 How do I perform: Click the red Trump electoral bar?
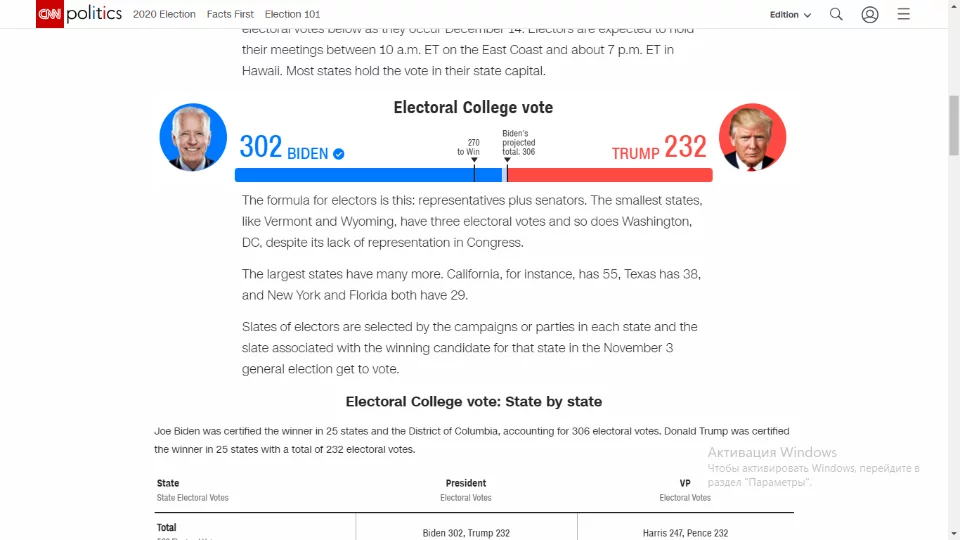610,175
